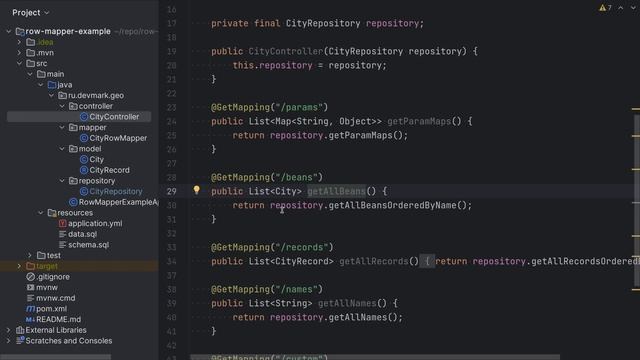Expand the .mvn folder

click(x=19, y=53)
